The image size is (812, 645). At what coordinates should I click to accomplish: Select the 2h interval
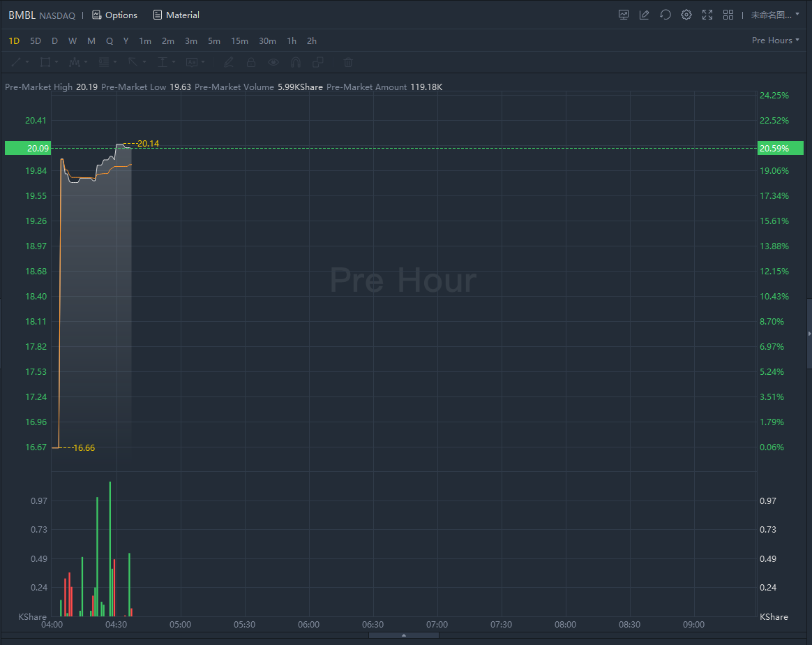point(312,41)
